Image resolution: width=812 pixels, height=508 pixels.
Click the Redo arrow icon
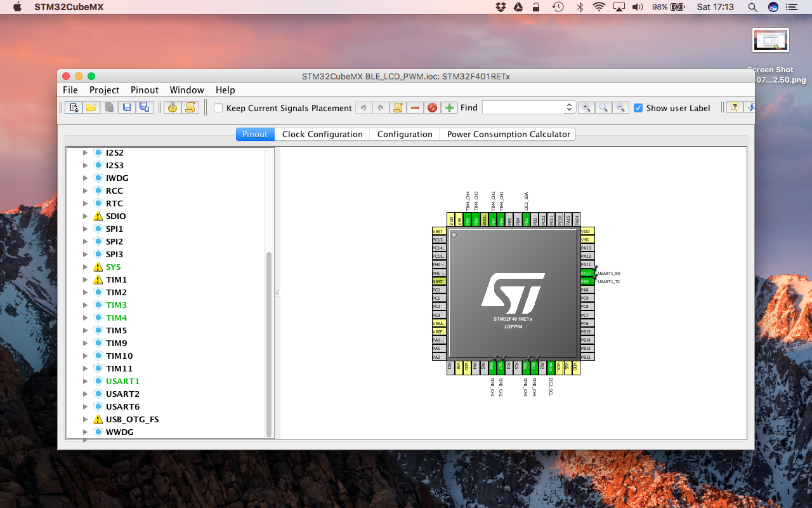[381, 107]
